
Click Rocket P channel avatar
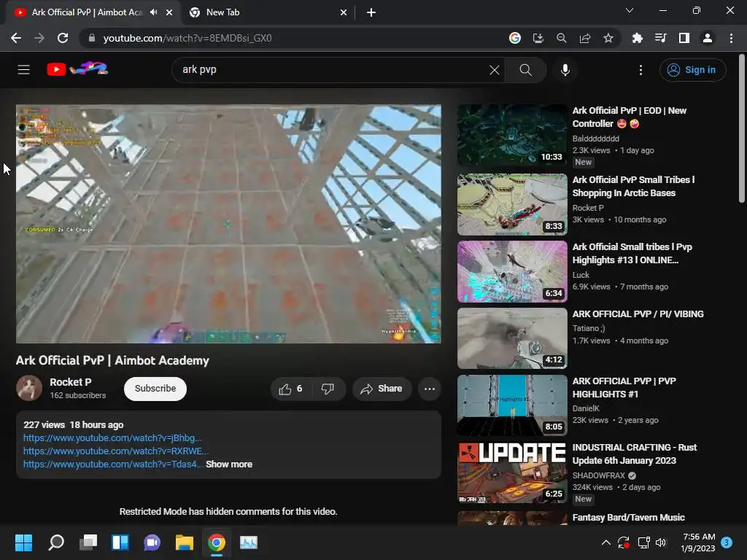click(29, 388)
